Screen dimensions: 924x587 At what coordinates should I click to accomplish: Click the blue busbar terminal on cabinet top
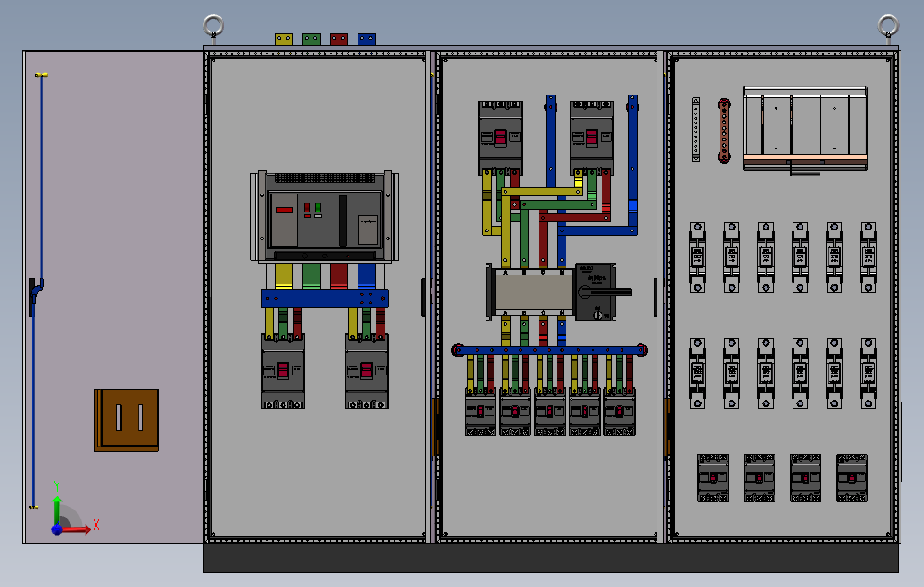click(x=367, y=40)
